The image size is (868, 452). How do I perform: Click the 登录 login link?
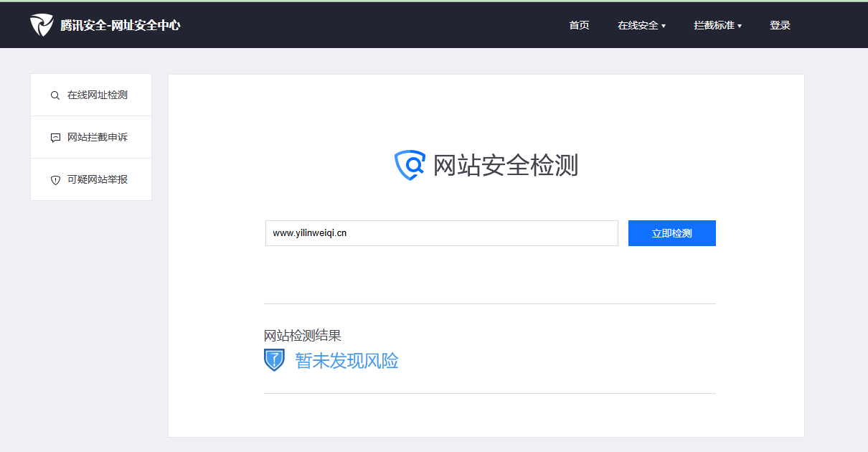(780, 25)
